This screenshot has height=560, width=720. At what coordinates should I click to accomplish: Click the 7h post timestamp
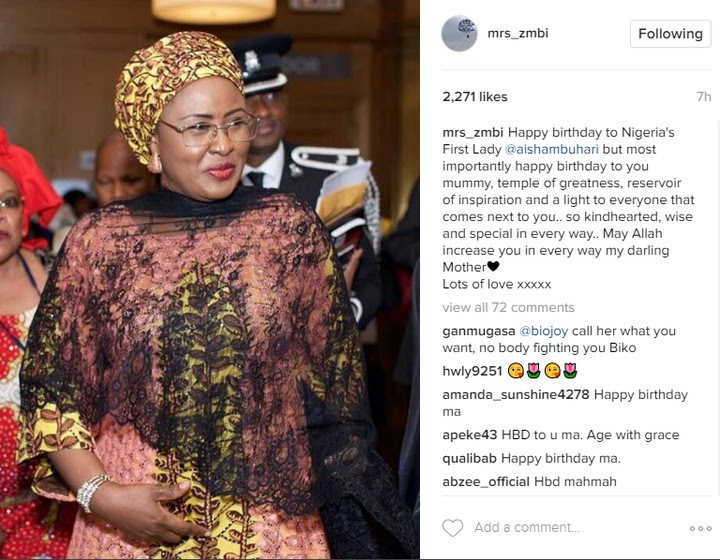point(703,97)
